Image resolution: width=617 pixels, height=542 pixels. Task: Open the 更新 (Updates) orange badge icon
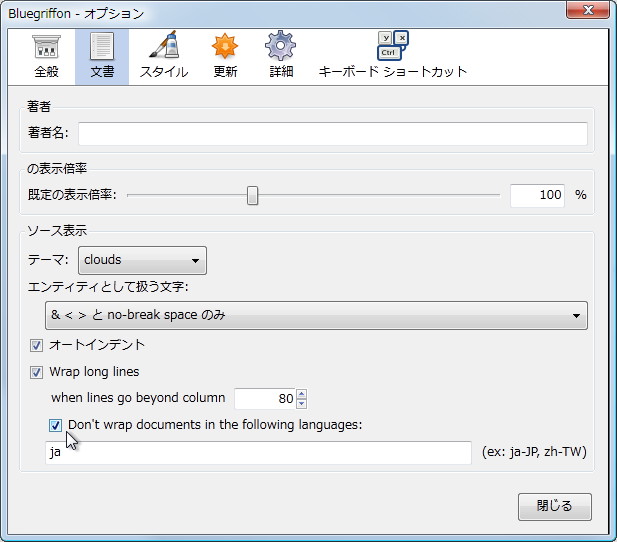pos(225,56)
